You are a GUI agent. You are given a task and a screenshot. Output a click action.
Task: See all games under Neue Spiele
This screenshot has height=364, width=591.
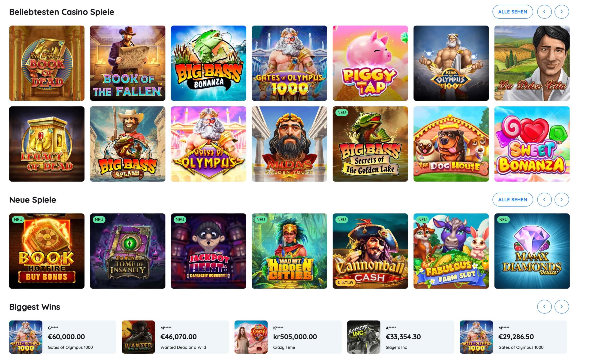click(x=513, y=200)
